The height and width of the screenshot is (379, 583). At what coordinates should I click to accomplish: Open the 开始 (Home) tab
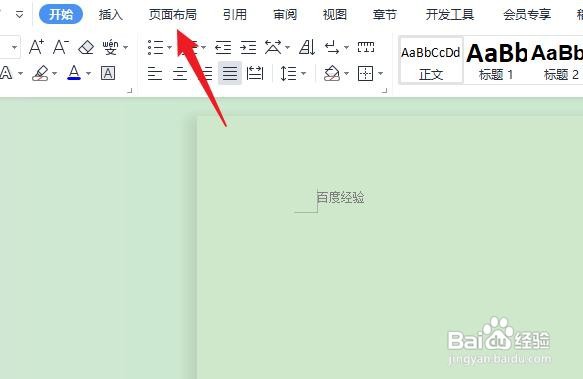coord(61,15)
